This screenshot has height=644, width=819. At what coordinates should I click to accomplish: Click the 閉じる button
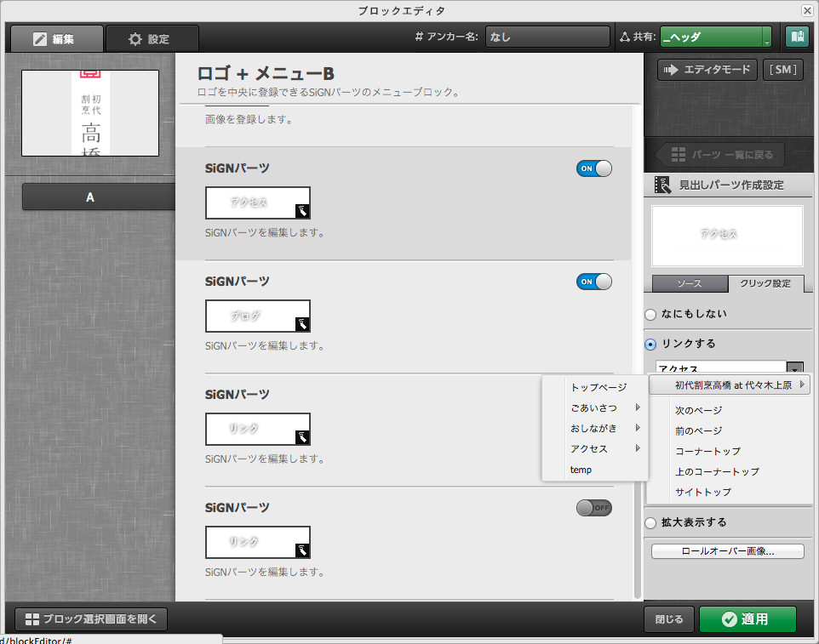coord(668,618)
